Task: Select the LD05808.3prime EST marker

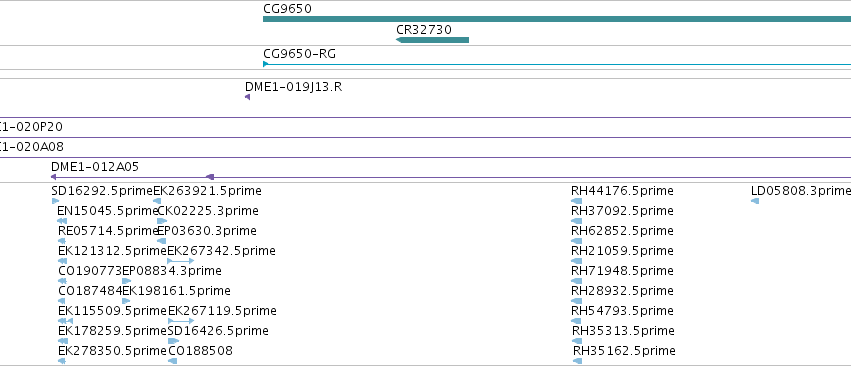Action: (755, 201)
